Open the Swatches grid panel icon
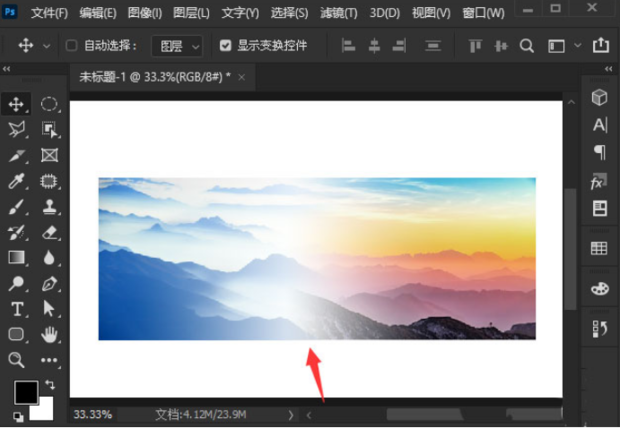620x428 pixels. click(599, 248)
